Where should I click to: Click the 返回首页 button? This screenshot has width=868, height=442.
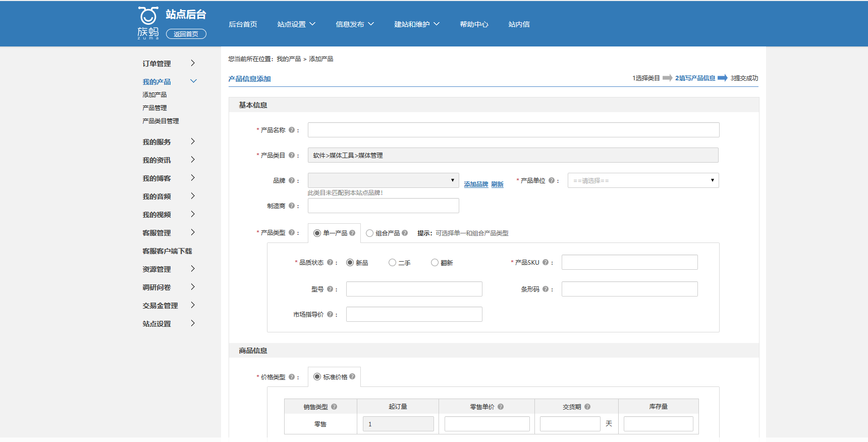pyautogui.click(x=186, y=34)
